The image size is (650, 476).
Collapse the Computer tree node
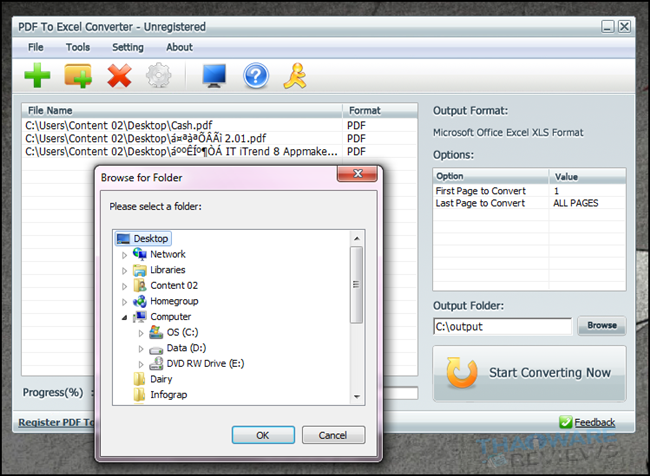pyautogui.click(x=124, y=318)
